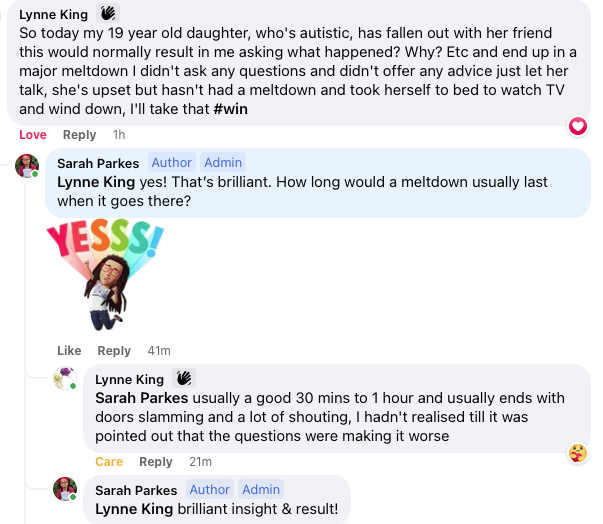This screenshot has width=603, height=524.
Task: Click the waving hand badge on Lynne King's nested reply
Action: click(183, 379)
